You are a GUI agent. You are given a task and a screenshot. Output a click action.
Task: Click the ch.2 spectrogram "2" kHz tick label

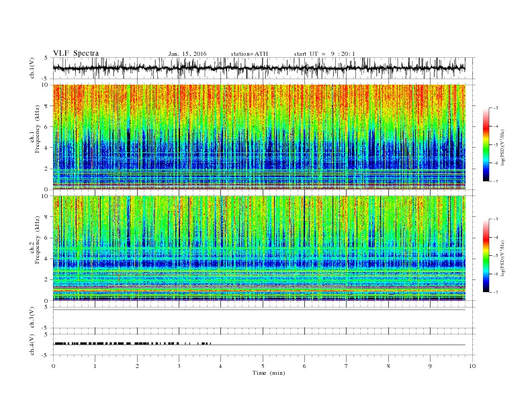46,280
